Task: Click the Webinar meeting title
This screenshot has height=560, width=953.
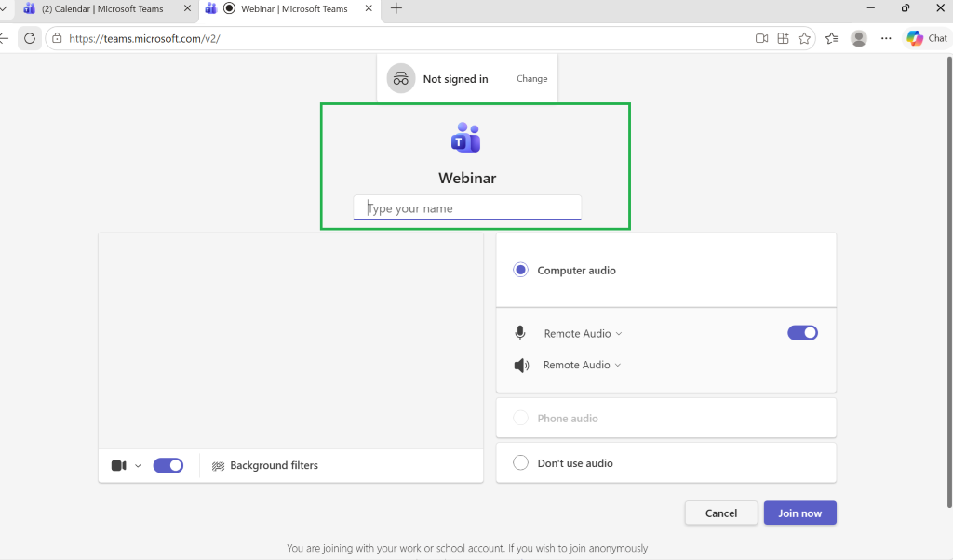Action: 467,178
